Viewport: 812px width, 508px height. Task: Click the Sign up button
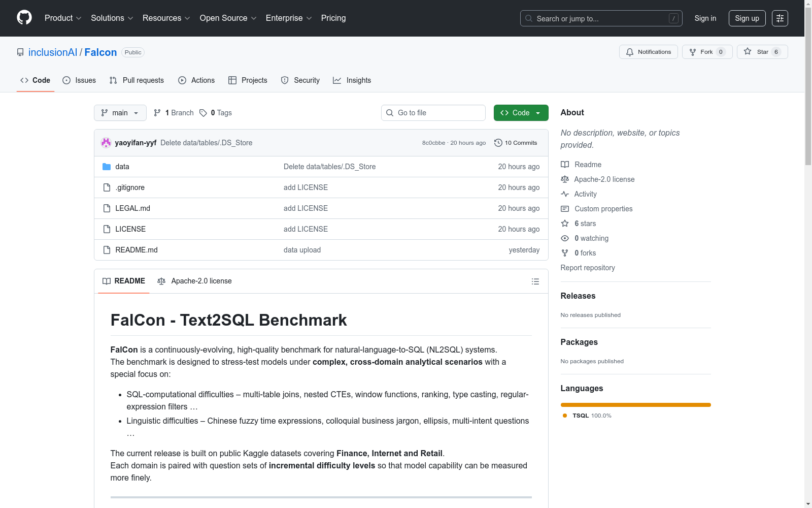[747, 18]
